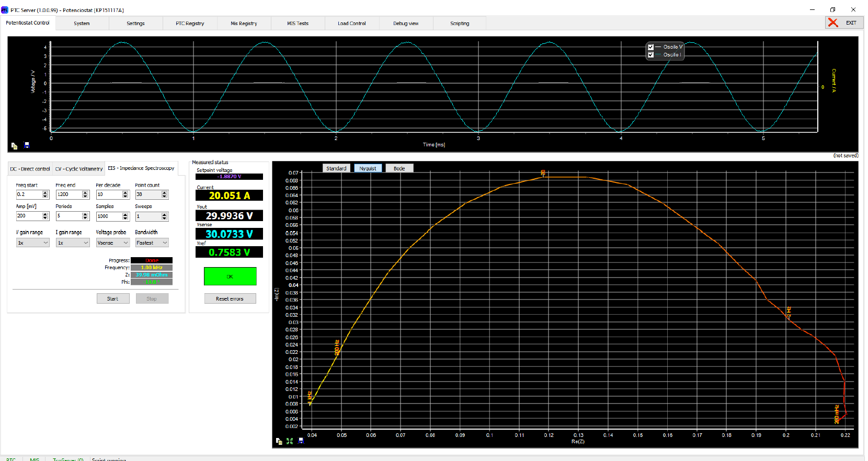Click PTC status bar entry

pos(11,459)
